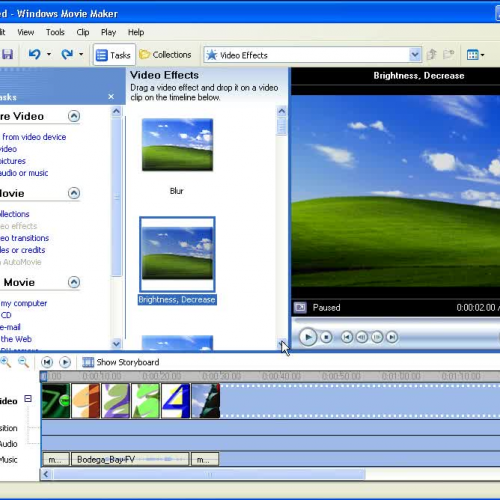Select the Bodega_Bay-FV audio clip

pos(130,459)
